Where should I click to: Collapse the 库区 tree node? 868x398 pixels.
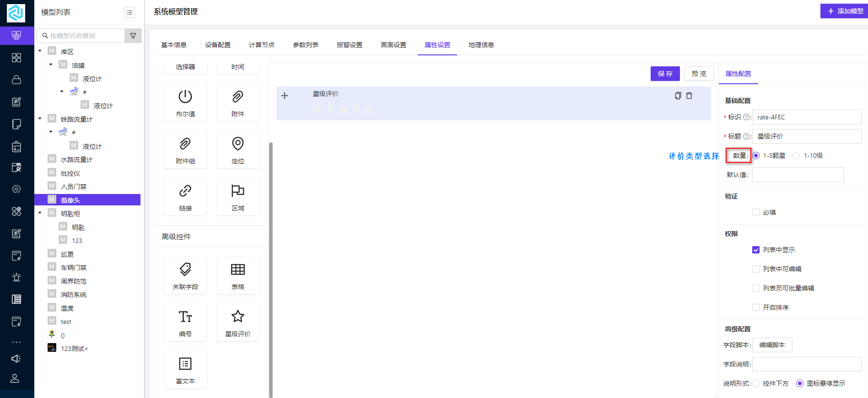pos(40,51)
